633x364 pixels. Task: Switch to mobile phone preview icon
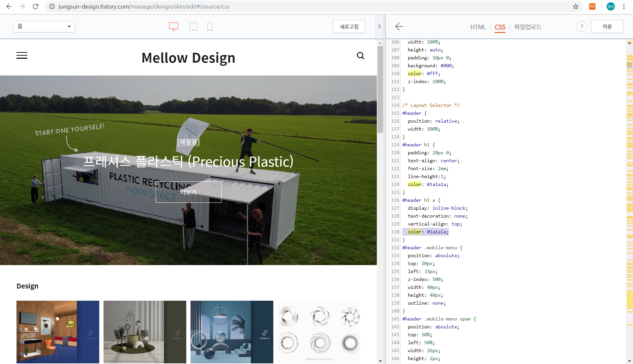pyautogui.click(x=210, y=26)
